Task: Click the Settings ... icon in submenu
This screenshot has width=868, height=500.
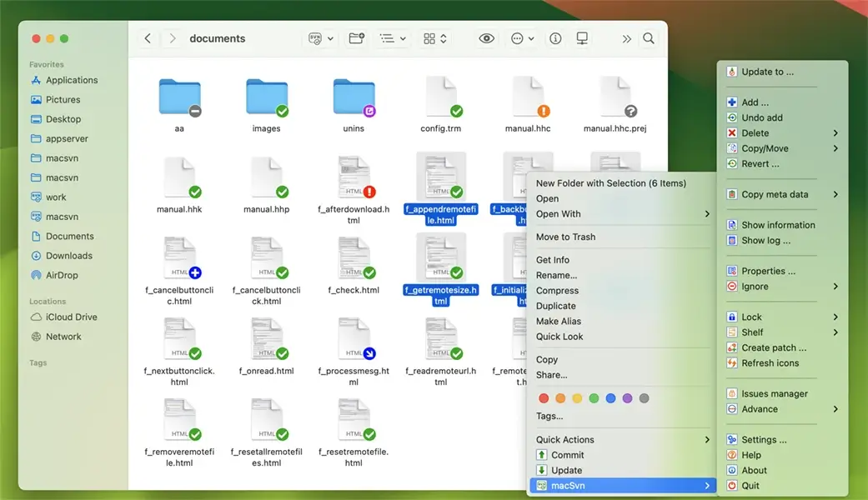Action: click(x=732, y=440)
